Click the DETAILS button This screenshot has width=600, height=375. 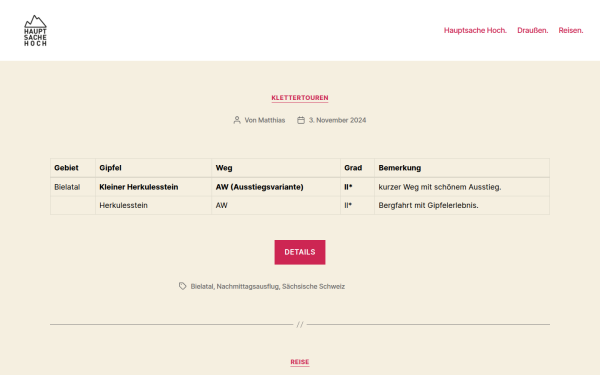pyautogui.click(x=300, y=252)
